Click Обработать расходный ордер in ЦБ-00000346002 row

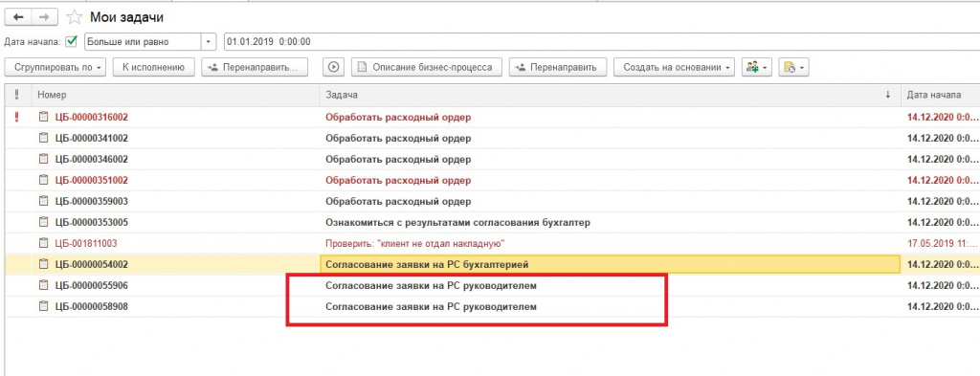(398, 159)
